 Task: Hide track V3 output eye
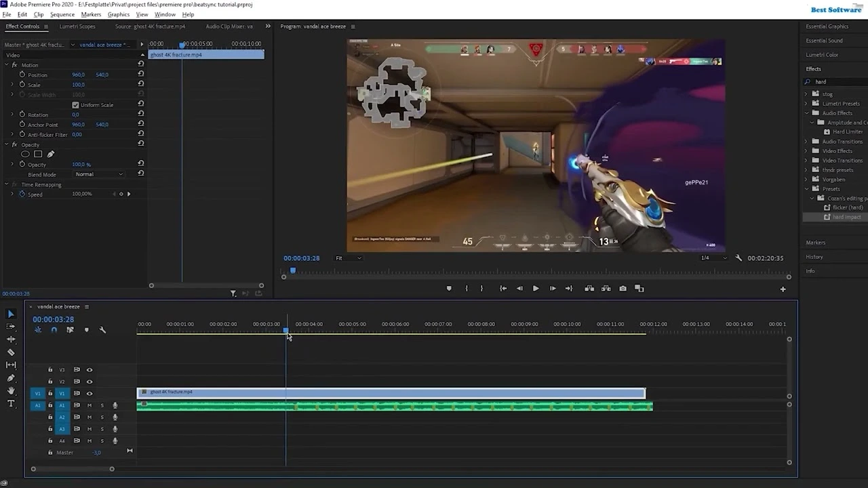pos(89,370)
